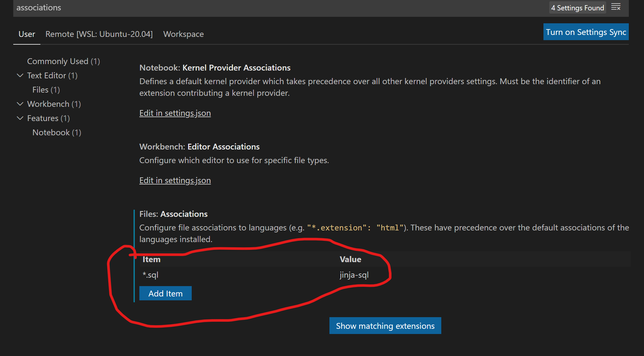Collapse the Workbench section chevron
The height and width of the screenshot is (356, 644).
20,104
